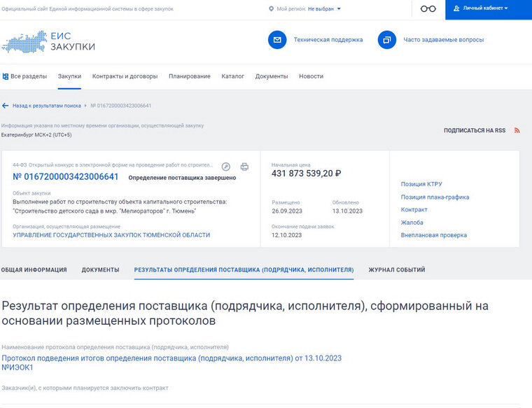Click Екатеринбург МСК+2 (UTC+5) text

36,135
